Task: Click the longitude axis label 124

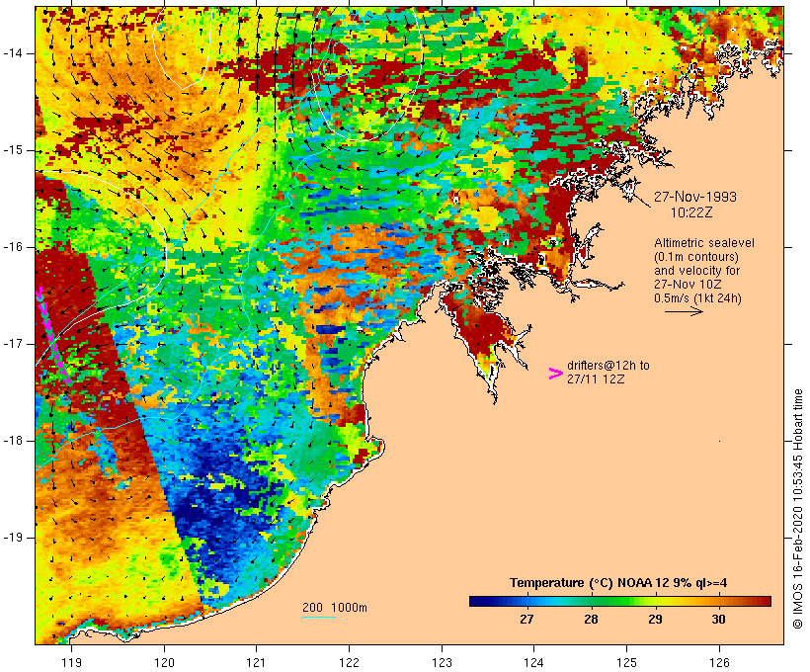Action: pyautogui.click(x=533, y=662)
